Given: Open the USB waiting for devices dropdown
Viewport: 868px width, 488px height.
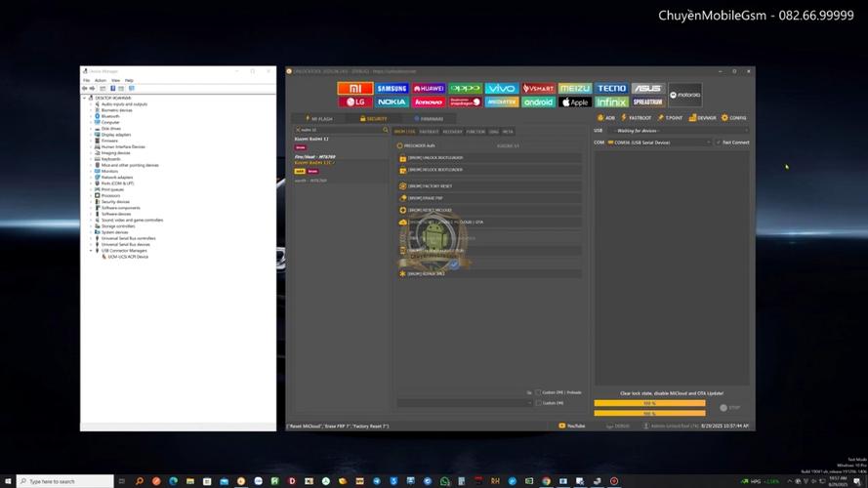Looking at the screenshot, I should (679, 131).
